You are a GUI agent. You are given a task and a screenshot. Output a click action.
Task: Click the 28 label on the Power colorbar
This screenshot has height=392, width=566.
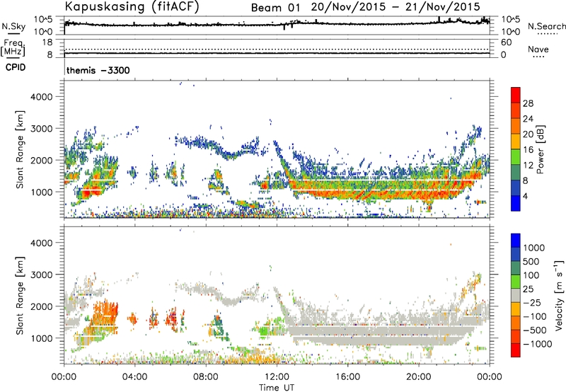(528, 103)
